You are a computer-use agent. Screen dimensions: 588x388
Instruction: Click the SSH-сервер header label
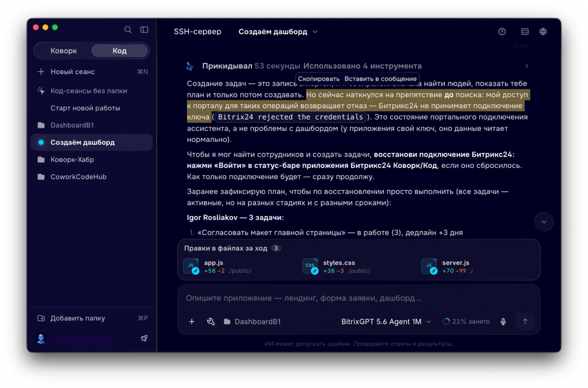(x=198, y=32)
